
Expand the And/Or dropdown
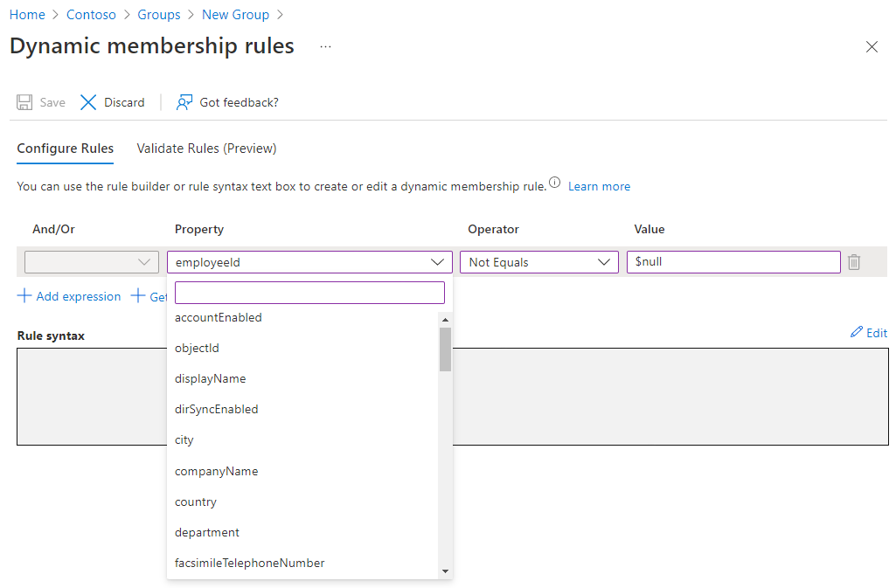[92, 262]
